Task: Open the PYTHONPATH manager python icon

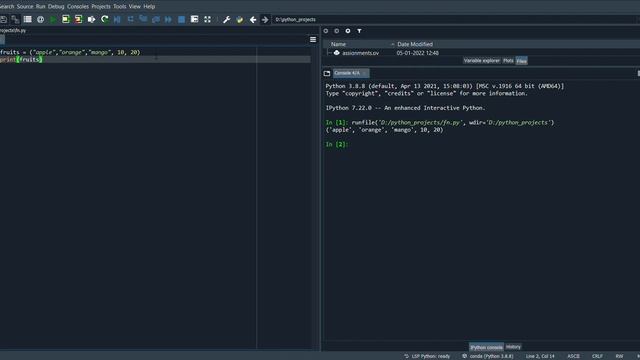Action: 240,19
